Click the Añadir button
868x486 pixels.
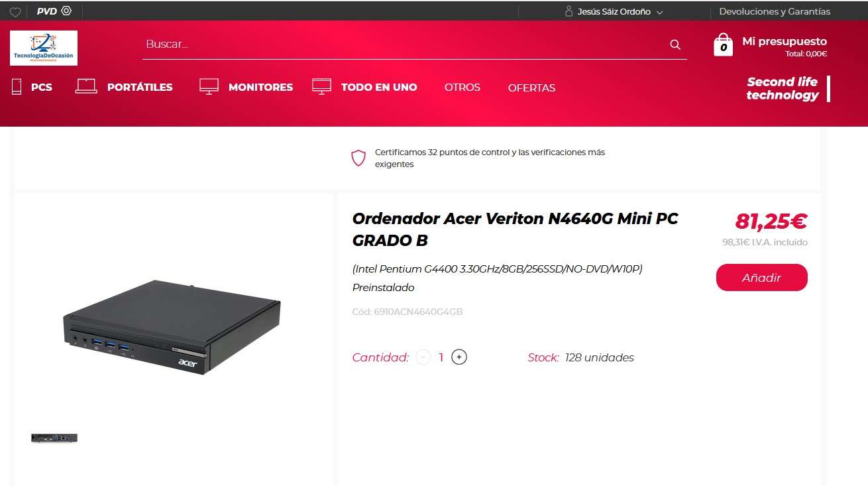tap(761, 277)
